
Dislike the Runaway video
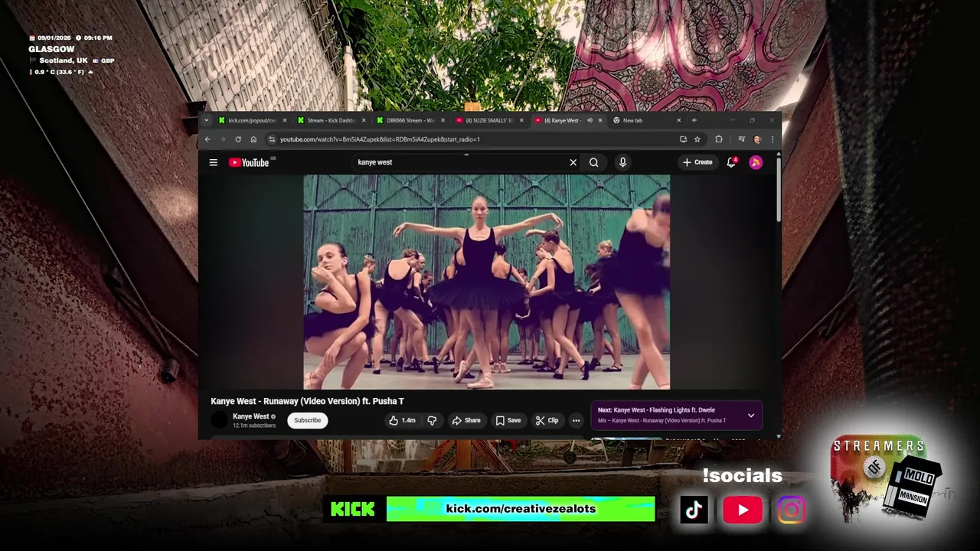432,420
